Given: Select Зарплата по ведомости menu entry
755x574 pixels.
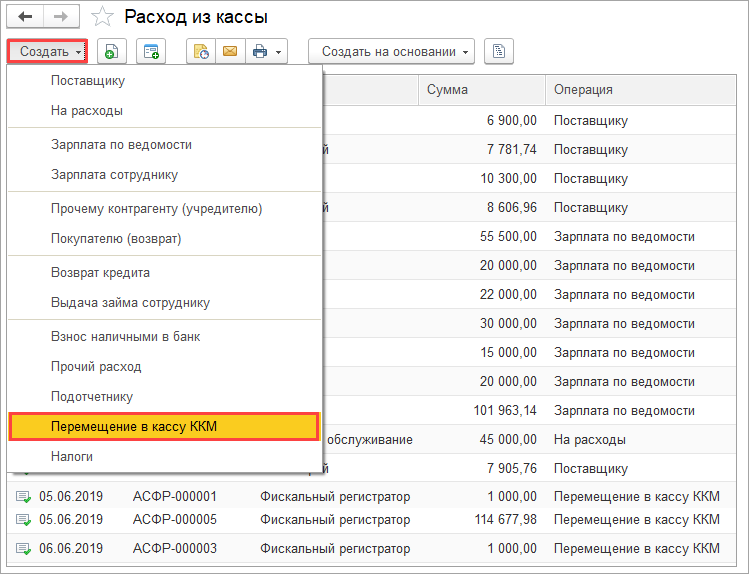Looking at the screenshot, I should click(x=121, y=145).
